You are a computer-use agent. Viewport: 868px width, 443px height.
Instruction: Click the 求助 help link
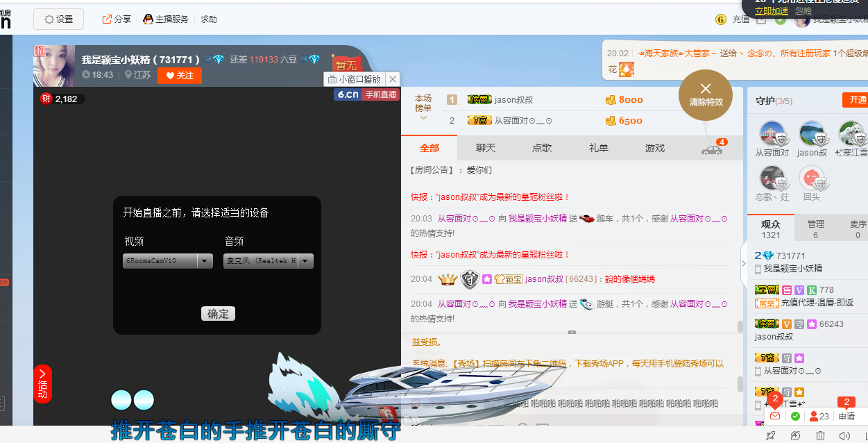(209, 19)
